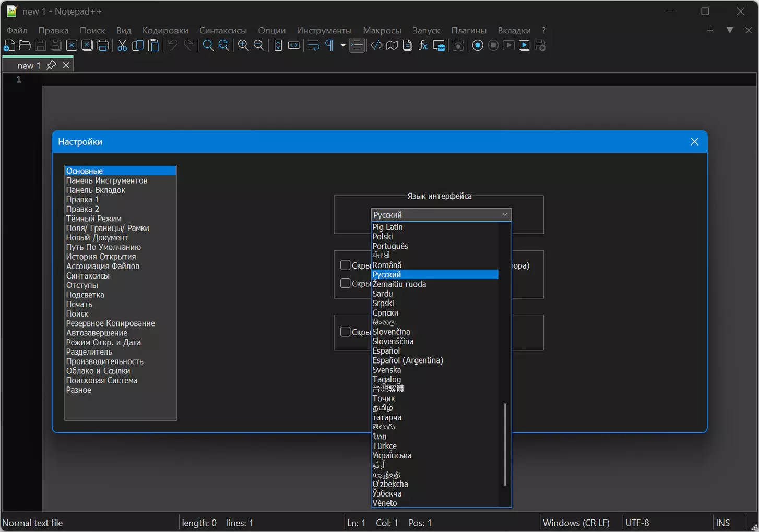
Task: Open the Панель Инструментов settings section
Action: (x=121, y=180)
